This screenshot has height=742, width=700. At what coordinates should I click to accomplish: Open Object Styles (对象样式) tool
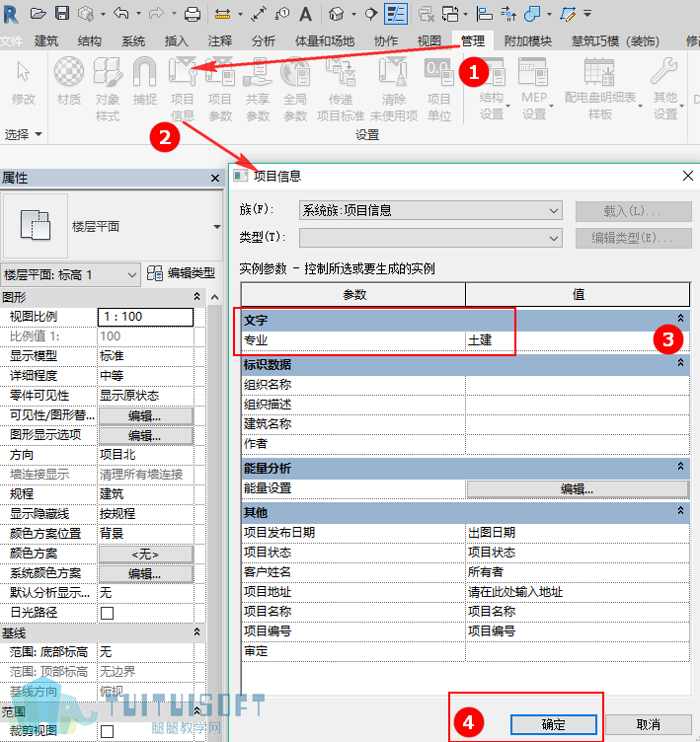point(108,89)
